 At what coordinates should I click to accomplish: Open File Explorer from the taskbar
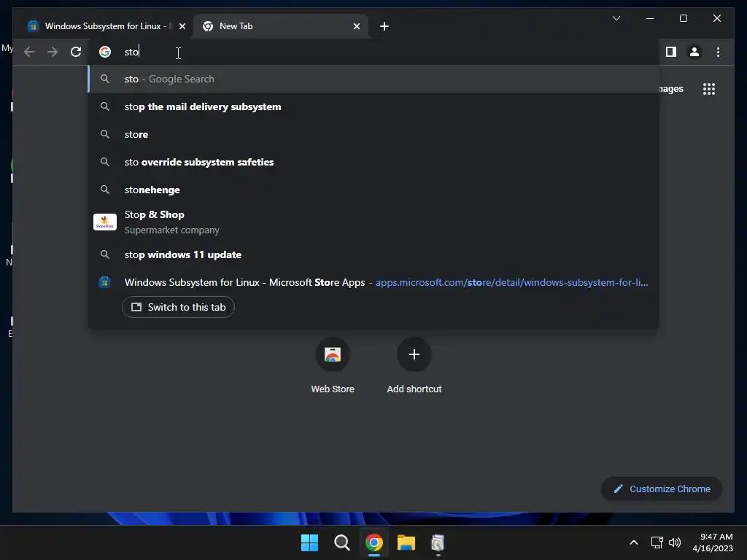tap(406, 542)
